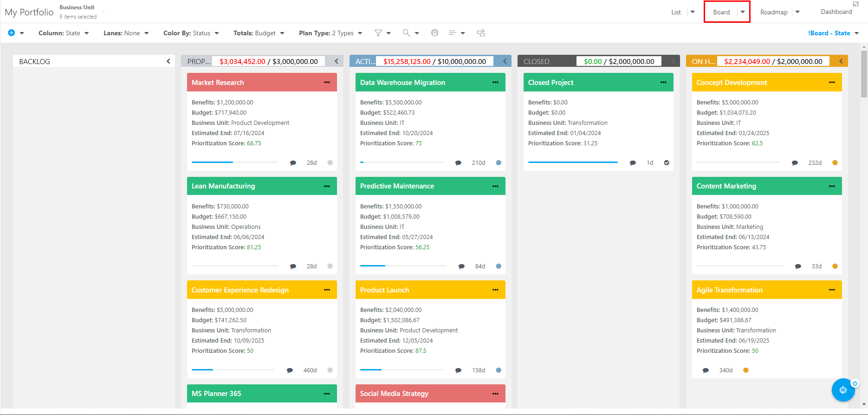Click the My Portfolio title
Screen dimensions: 868x415
(x=29, y=12)
